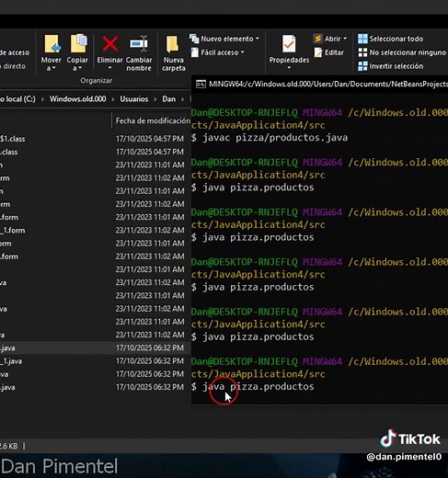Sort by Fecha de modificación column header
The height and width of the screenshot is (478, 448).
pyautogui.click(x=153, y=120)
